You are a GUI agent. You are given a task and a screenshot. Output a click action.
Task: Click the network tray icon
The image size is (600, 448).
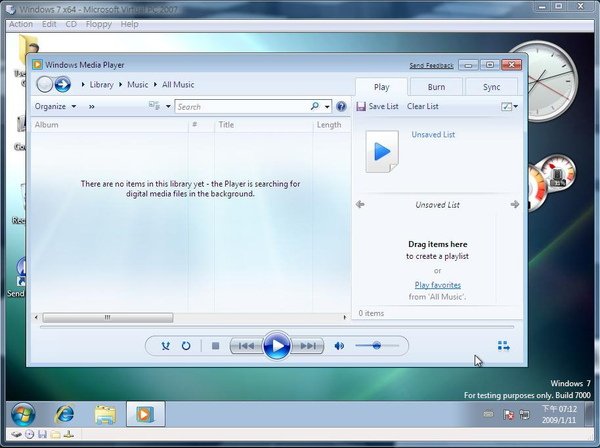pyautogui.click(x=525, y=414)
